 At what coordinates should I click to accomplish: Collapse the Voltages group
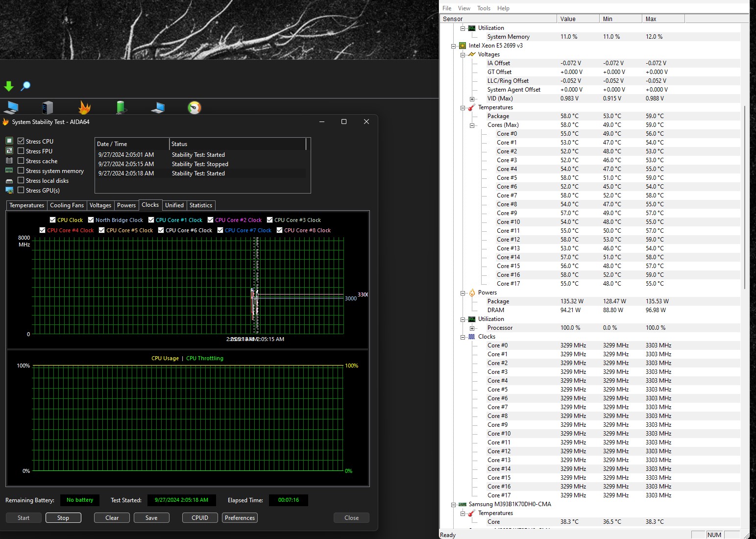coord(463,55)
